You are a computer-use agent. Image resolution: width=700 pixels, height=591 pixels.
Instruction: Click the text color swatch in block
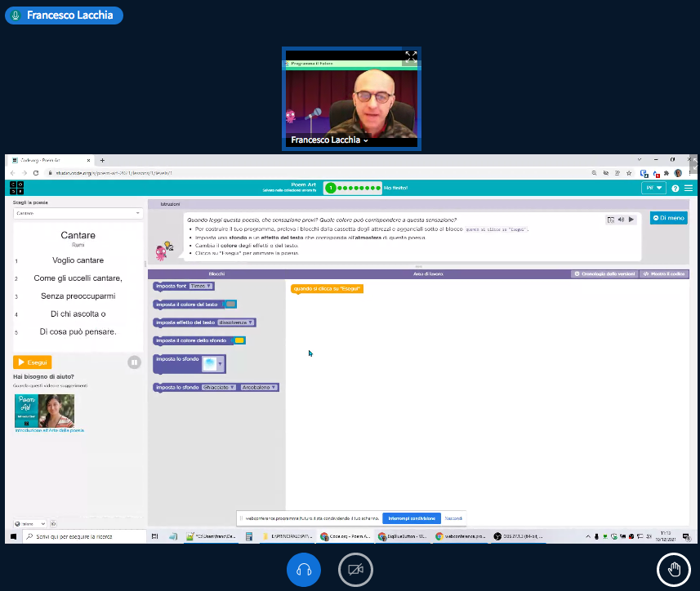point(230,304)
